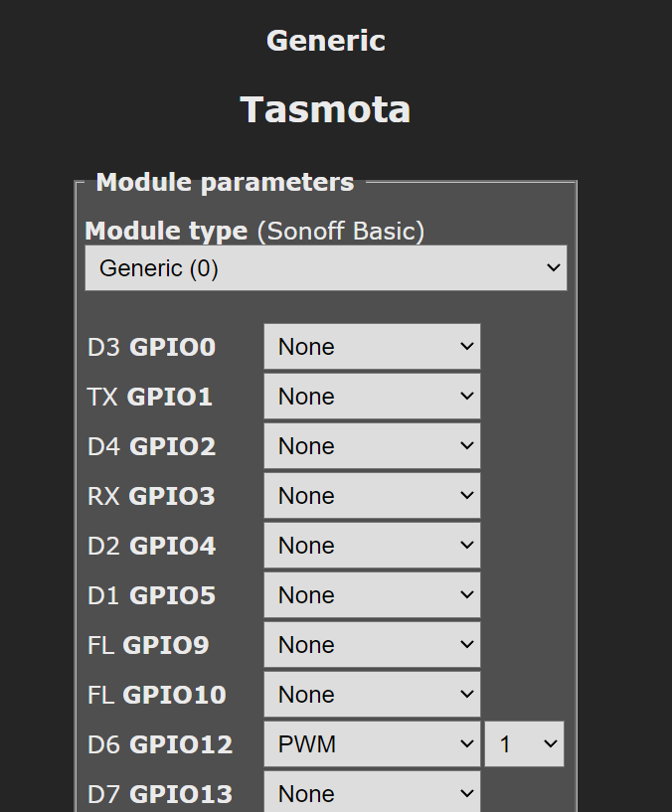Open the PWM dropdown for GPIO12

[372, 744]
